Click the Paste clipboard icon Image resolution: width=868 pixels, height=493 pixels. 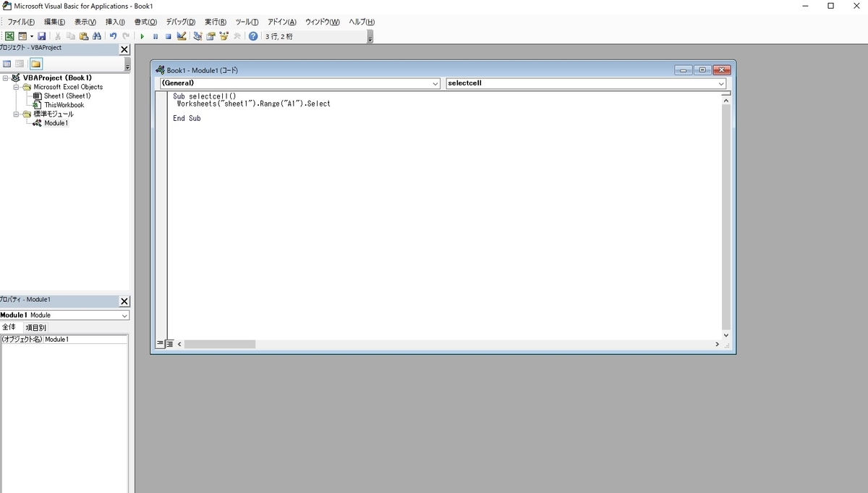(x=84, y=36)
